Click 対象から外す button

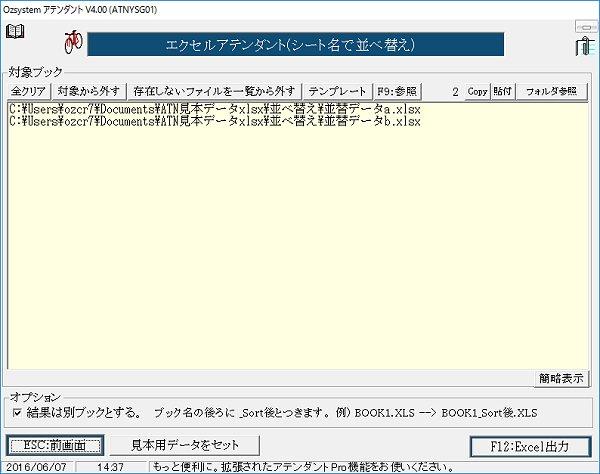[89, 91]
